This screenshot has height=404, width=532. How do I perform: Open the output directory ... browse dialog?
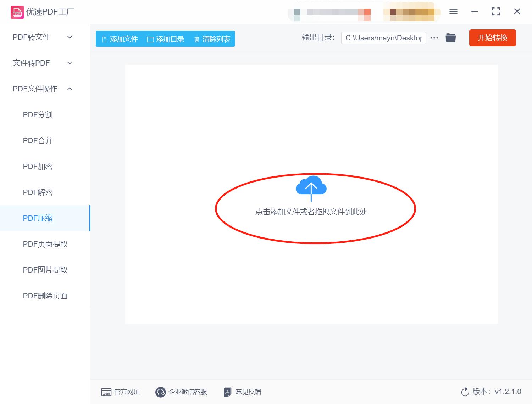[x=434, y=38]
